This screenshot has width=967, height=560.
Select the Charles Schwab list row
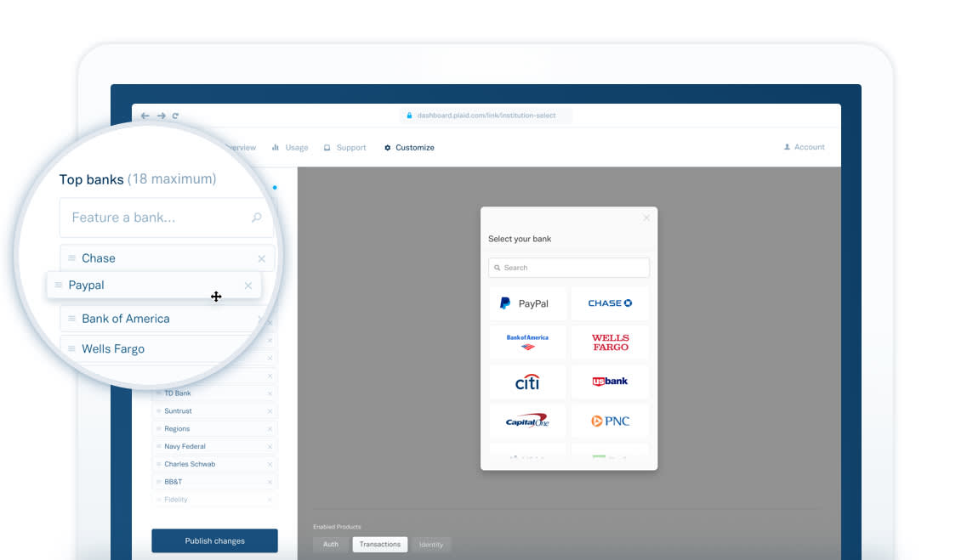pos(214,465)
